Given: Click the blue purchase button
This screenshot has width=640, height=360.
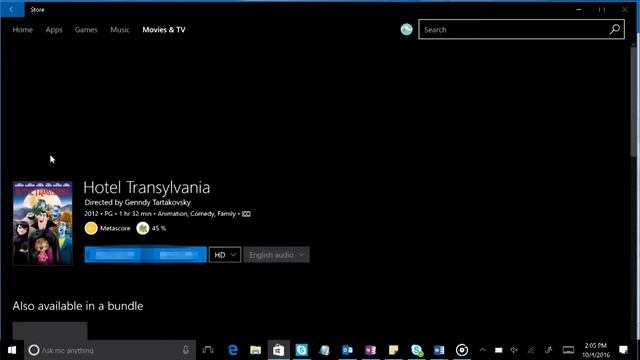Looking at the screenshot, I should (x=145, y=255).
